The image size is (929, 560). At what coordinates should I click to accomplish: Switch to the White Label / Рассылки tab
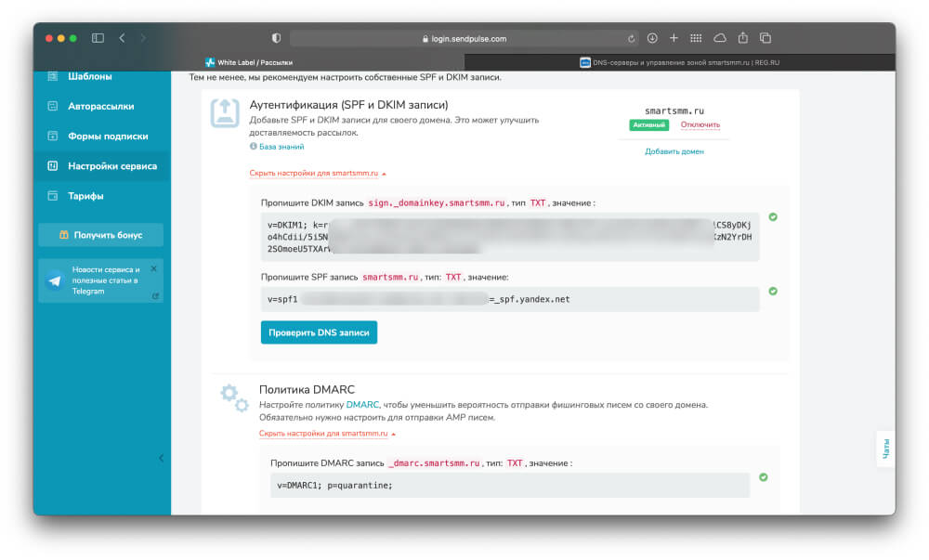click(249, 62)
